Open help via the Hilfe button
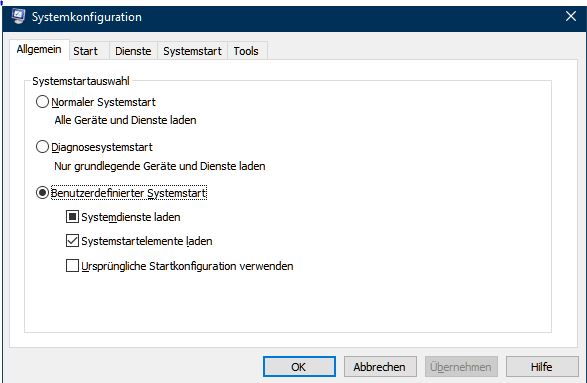587x383 pixels. point(542,367)
